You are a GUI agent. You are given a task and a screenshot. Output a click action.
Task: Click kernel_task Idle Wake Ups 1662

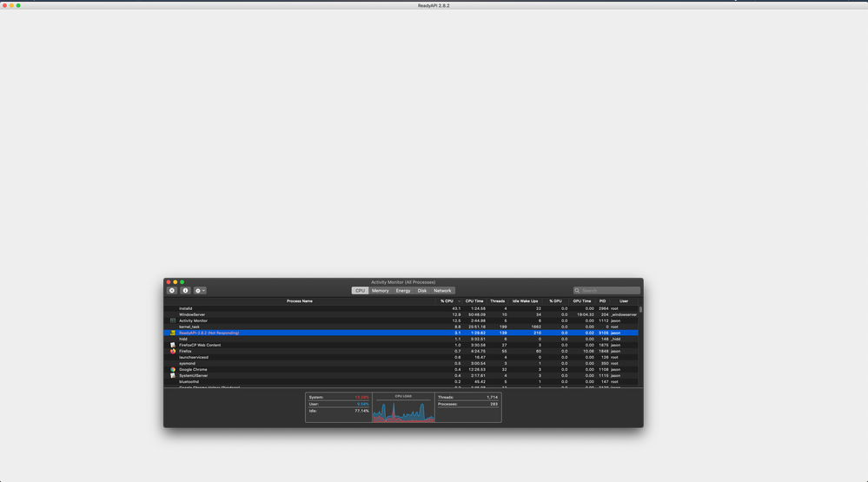(x=536, y=327)
